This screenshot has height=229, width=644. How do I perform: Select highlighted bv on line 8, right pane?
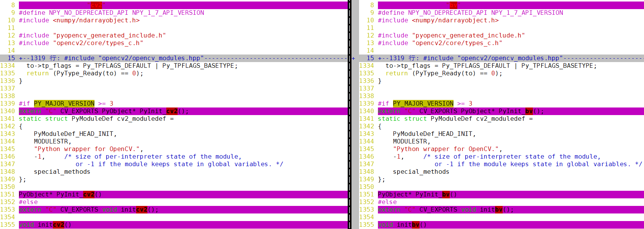coord(454,5)
